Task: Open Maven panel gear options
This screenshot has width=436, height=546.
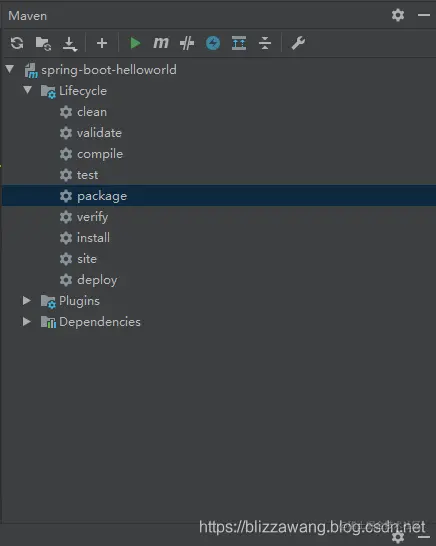Action: [x=398, y=15]
